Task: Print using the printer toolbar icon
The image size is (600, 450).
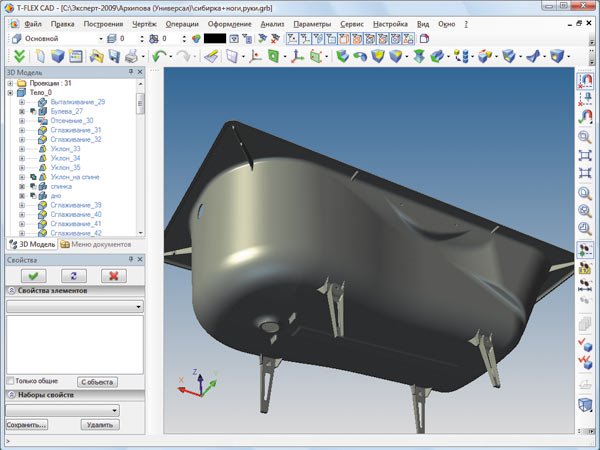Action: (x=131, y=57)
